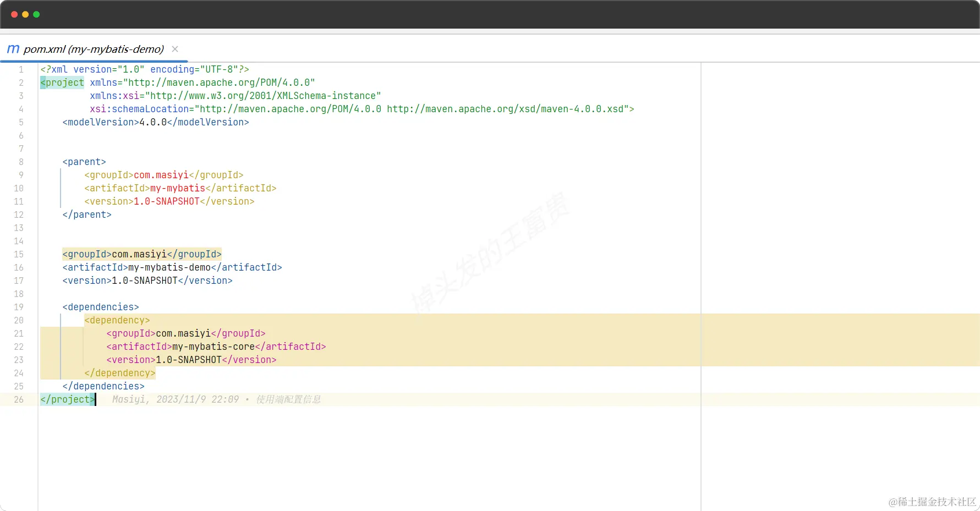Place cursor on opening project tag
Screen dimensions: 980x511
tap(62, 83)
